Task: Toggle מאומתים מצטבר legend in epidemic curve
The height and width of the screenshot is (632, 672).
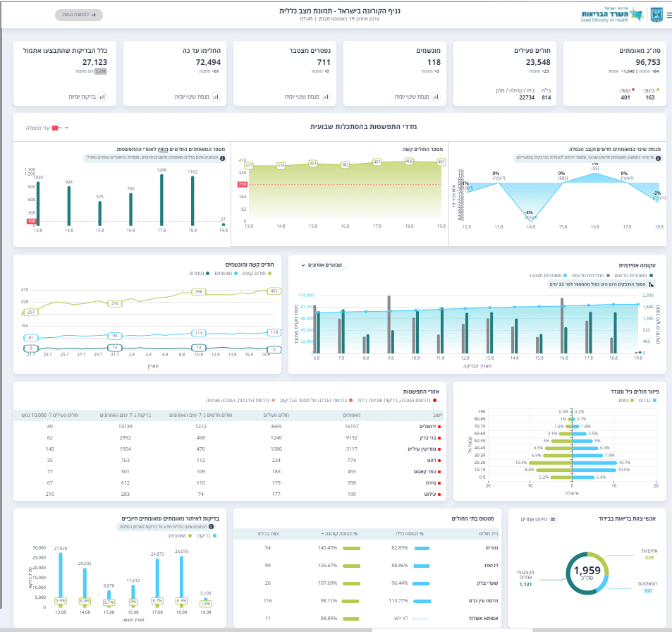Action: pos(548,275)
